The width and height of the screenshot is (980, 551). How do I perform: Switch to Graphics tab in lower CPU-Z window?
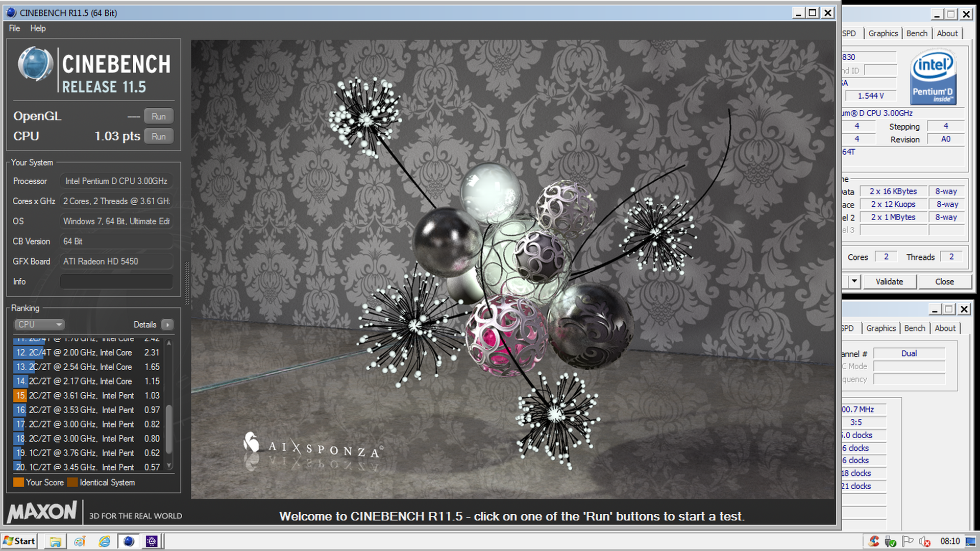[x=881, y=328]
